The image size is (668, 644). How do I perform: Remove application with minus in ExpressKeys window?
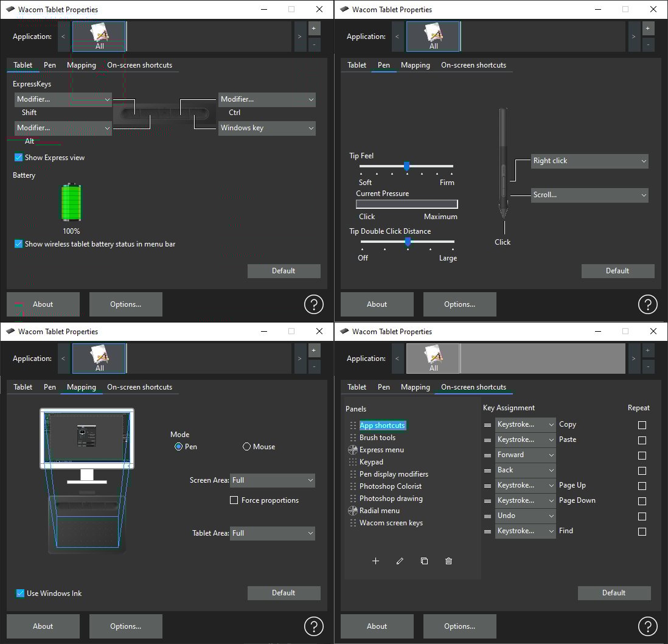[x=313, y=44]
